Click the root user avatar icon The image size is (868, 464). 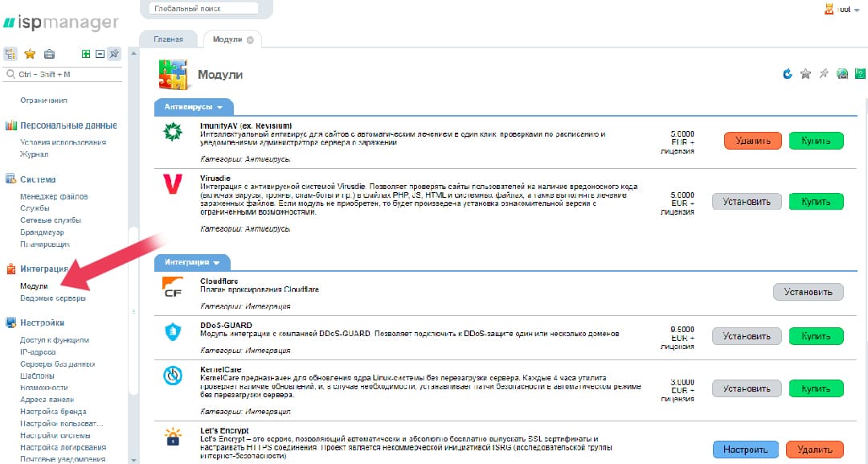tap(829, 10)
